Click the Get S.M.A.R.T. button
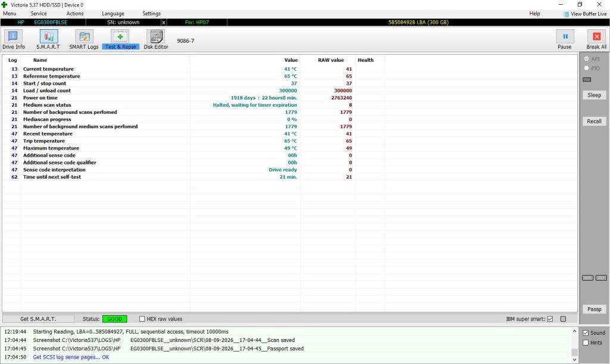The width and height of the screenshot is (610, 364). point(38,319)
